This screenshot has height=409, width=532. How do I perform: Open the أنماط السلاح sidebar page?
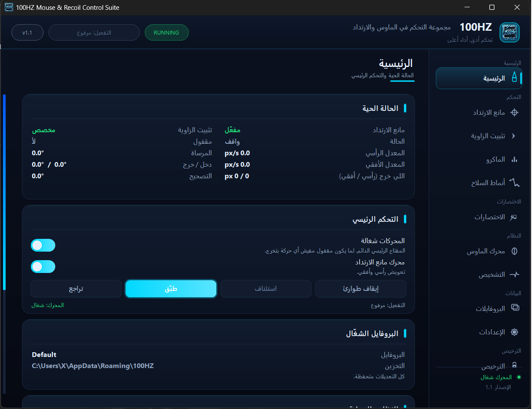pos(479,183)
